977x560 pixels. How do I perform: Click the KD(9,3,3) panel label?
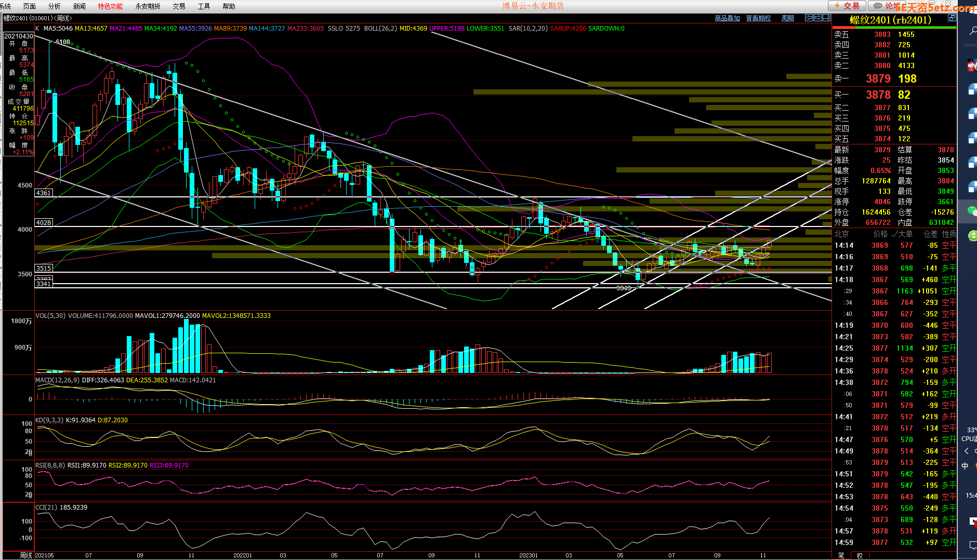pyautogui.click(x=49, y=420)
